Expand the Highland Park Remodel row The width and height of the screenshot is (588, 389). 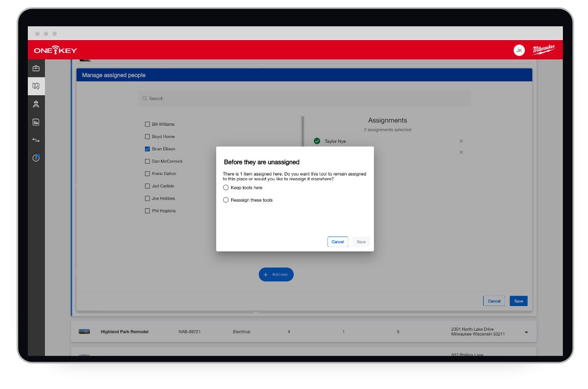[x=525, y=332]
